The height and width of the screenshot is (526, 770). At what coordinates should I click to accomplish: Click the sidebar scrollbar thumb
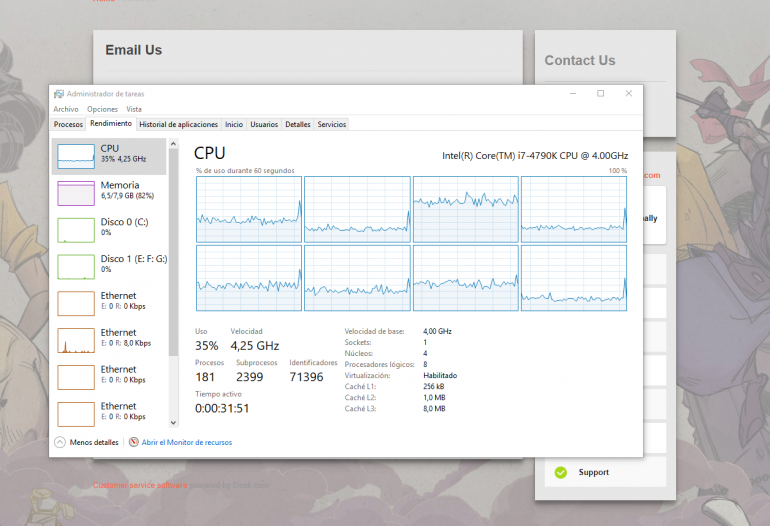173,251
